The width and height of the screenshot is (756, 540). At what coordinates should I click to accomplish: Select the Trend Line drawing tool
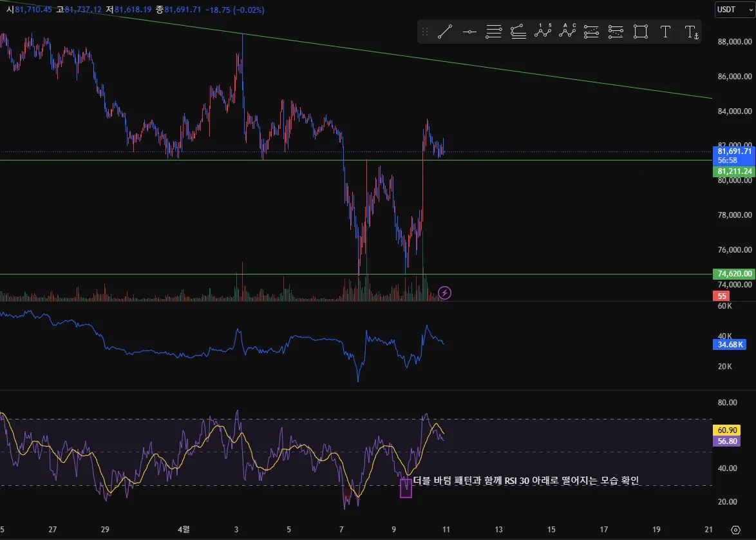click(444, 32)
